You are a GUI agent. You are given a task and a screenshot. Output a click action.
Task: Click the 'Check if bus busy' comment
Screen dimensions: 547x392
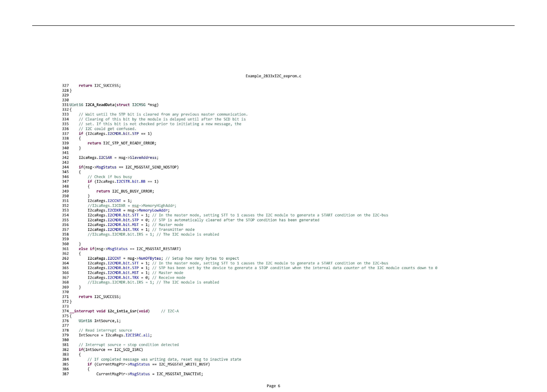coord(110,177)
